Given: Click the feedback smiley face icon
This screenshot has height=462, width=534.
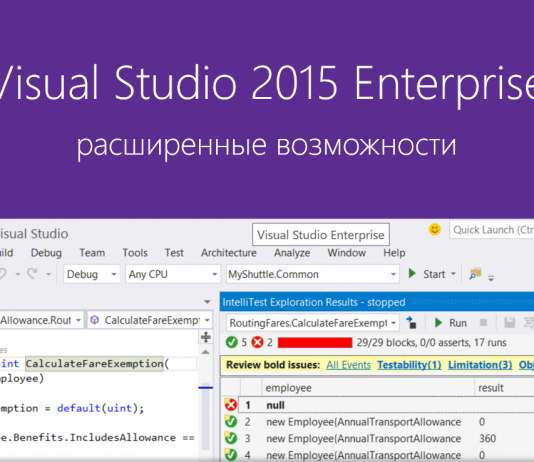Looking at the screenshot, I should click(x=434, y=229).
